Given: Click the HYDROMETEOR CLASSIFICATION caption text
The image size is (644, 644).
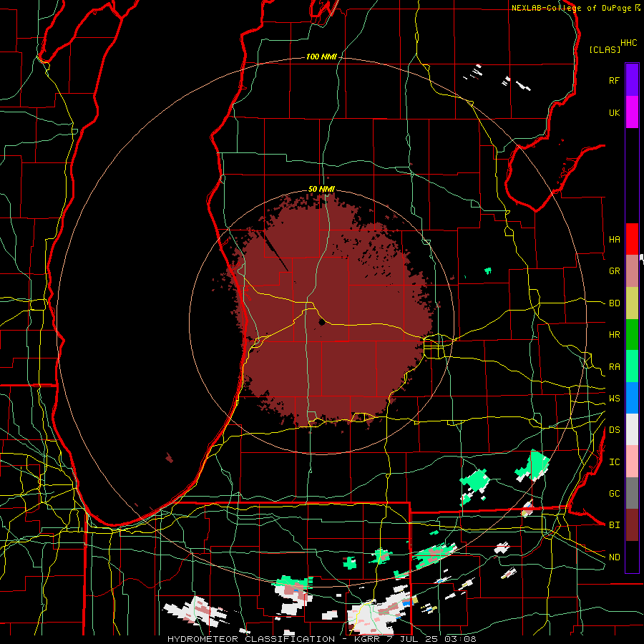Looking at the screenshot, I should click(x=251, y=639).
